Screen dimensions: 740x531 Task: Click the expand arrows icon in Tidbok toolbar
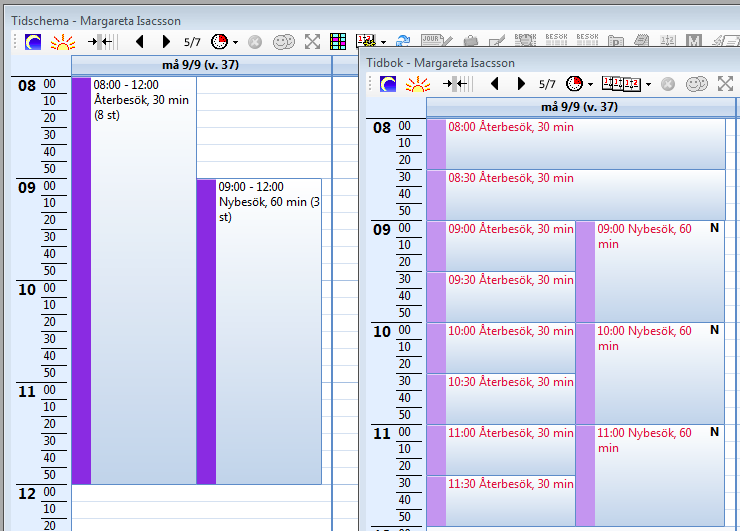pos(725,84)
